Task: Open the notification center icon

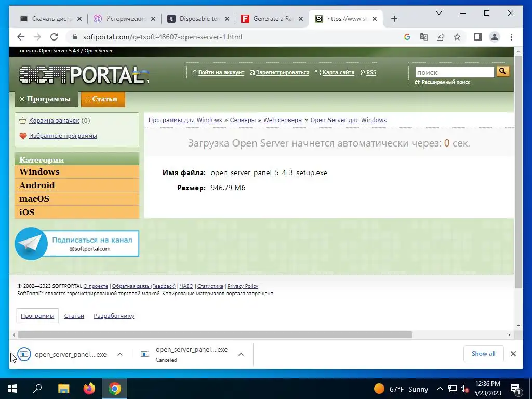Action: pos(515,389)
